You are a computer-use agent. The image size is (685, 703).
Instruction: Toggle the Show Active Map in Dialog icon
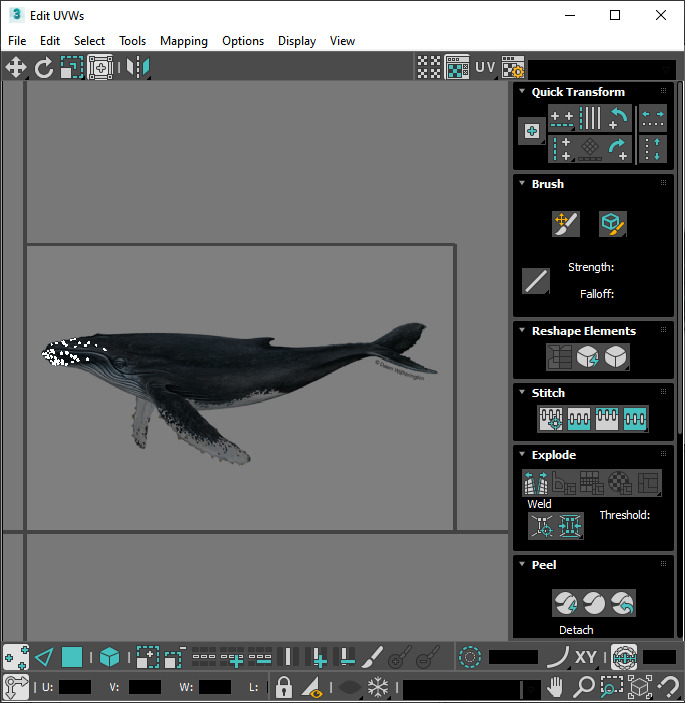click(457, 68)
